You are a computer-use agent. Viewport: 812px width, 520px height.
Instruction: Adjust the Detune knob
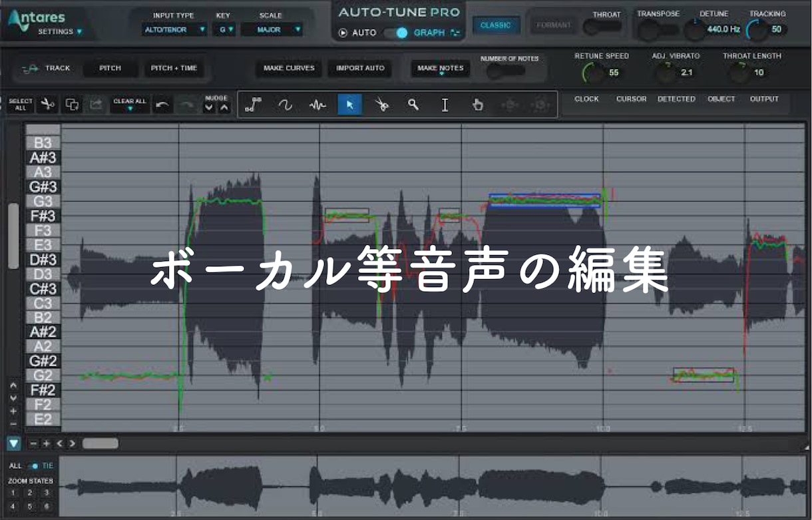coord(695,30)
